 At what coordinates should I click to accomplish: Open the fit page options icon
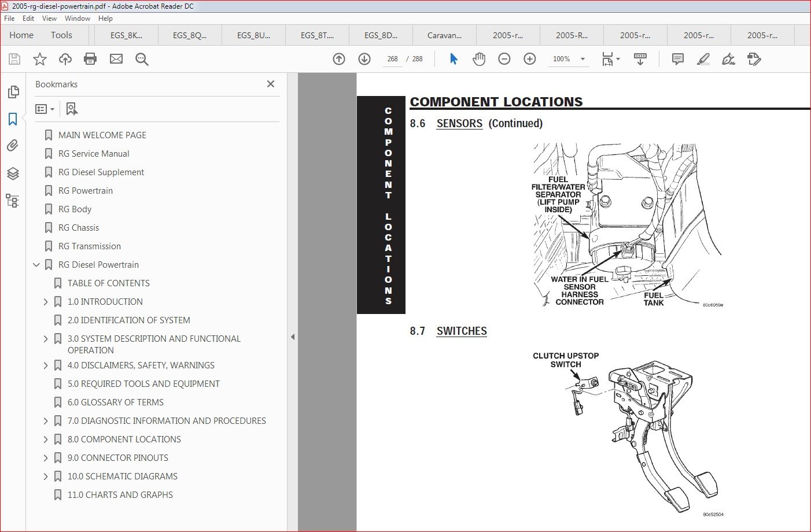610,59
